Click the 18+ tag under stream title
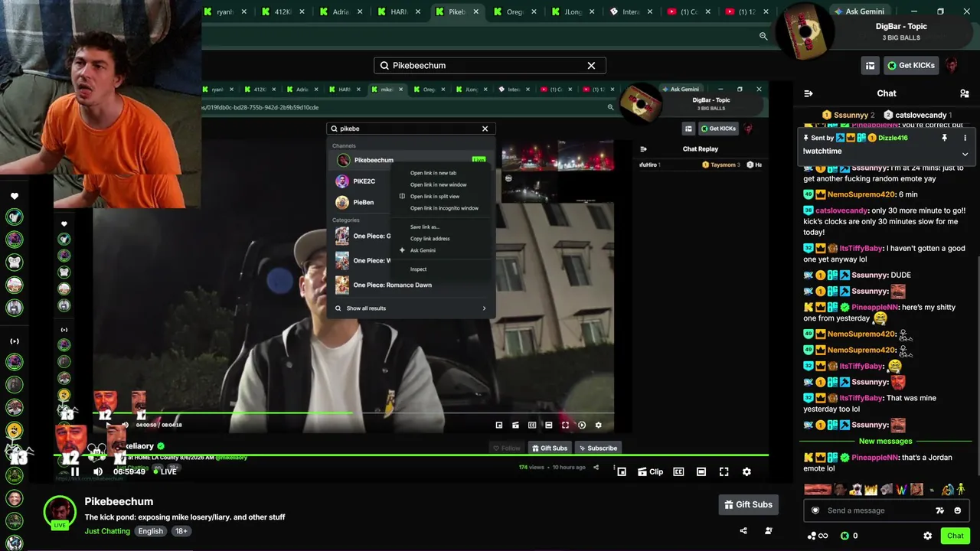Screen dimensions: 980x551 pos(181,531)
